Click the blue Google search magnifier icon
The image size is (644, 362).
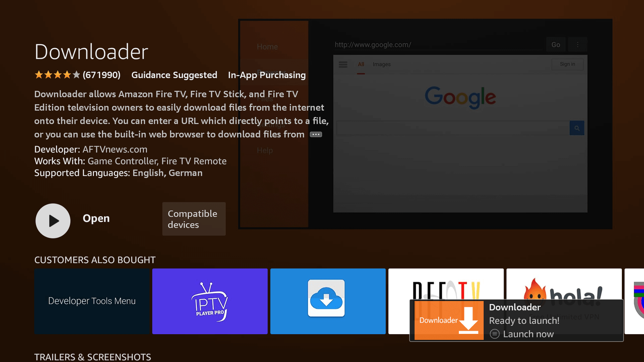click(577, 128)
